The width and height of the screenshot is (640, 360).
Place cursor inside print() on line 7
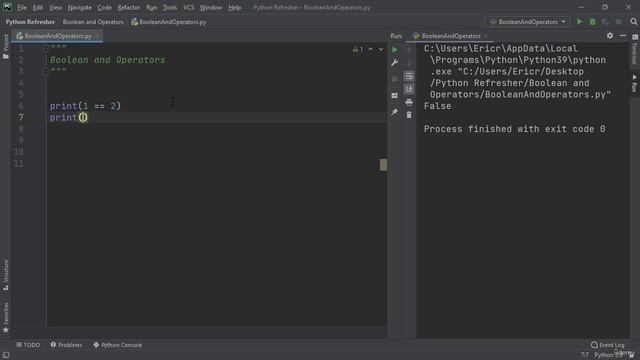point(83,118)
